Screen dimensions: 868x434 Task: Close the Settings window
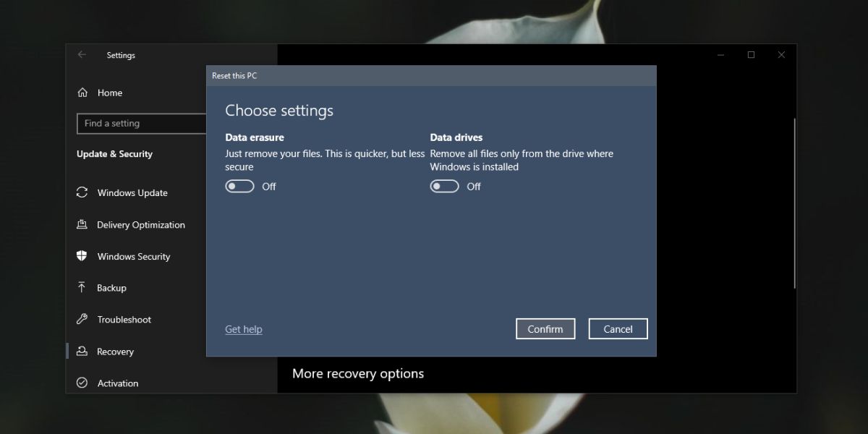(782, 55)
